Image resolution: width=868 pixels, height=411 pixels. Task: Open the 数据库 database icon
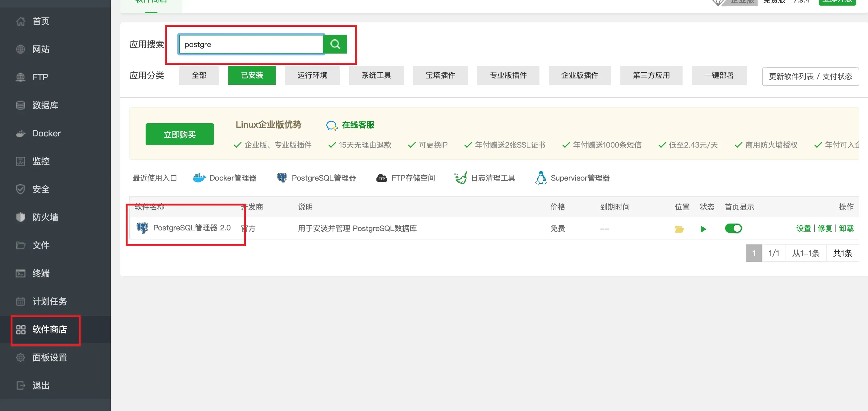click(21, 105)
